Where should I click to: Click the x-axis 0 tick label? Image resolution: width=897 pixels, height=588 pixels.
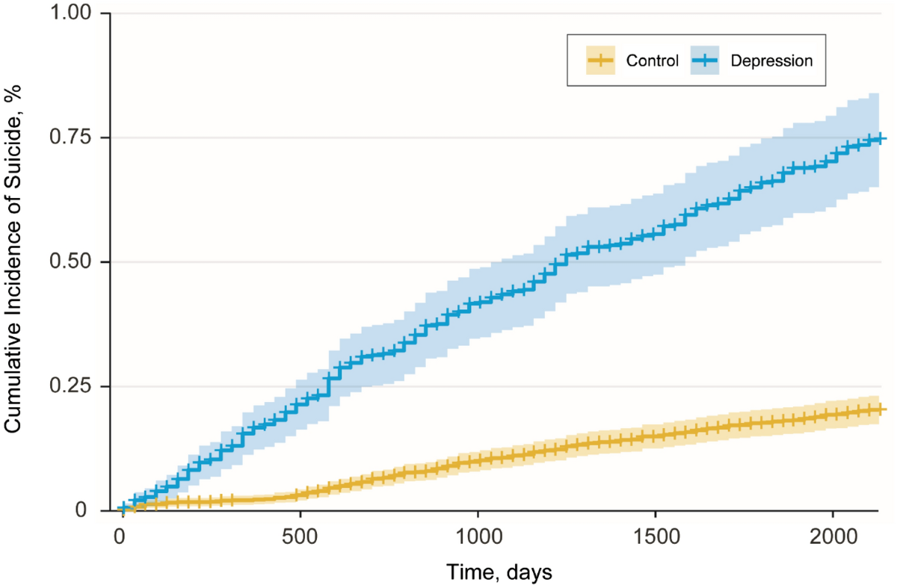[x=121, y=538]
